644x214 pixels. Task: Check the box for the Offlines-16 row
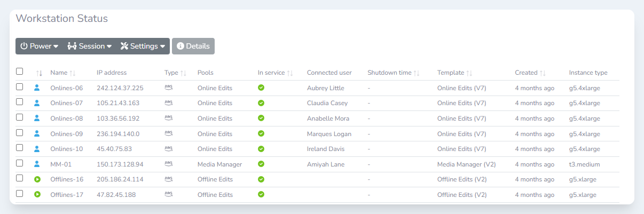click(20, 178)
